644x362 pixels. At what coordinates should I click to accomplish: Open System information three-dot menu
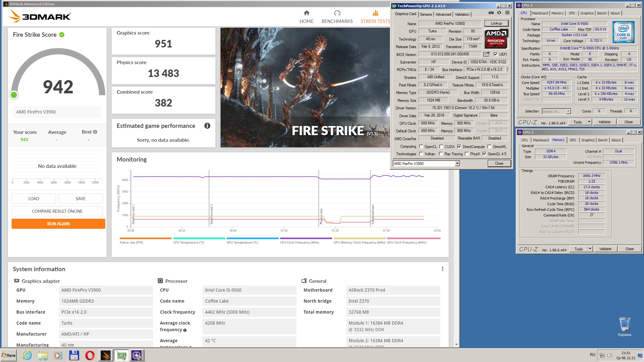[x=442, y=269]
